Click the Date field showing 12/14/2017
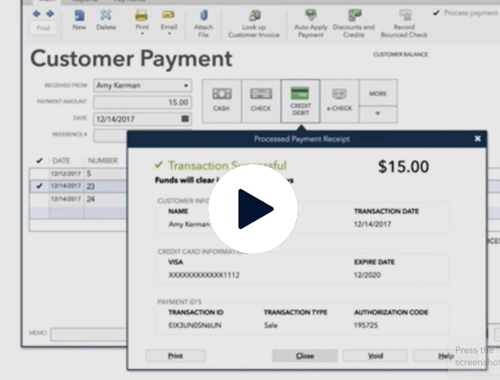Image resolution: width=500 pixels, height=380 pixels. point(143,119)
